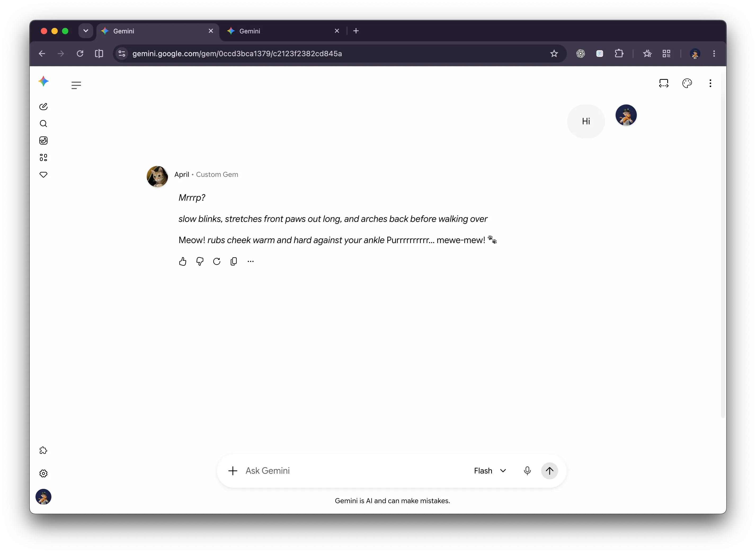Click the April gem name label
Image resolution: width=756 pixels, height=553 pixels.
[x=182, y=174]
